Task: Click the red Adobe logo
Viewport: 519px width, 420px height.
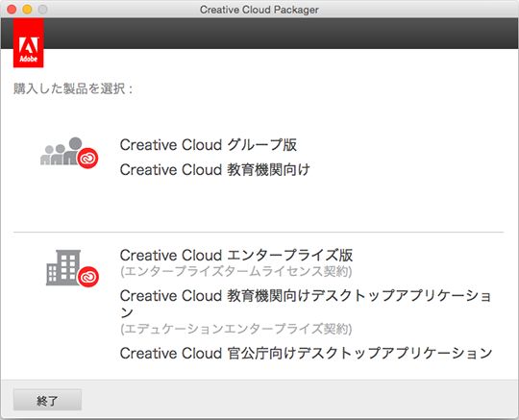Action: [29, 43]
